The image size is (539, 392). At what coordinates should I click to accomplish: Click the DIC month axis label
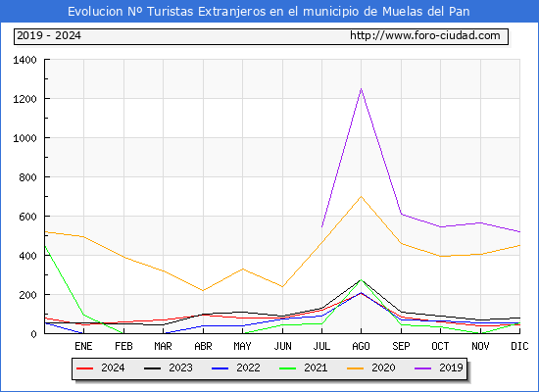pyautogui.click(x=519, y=346)
